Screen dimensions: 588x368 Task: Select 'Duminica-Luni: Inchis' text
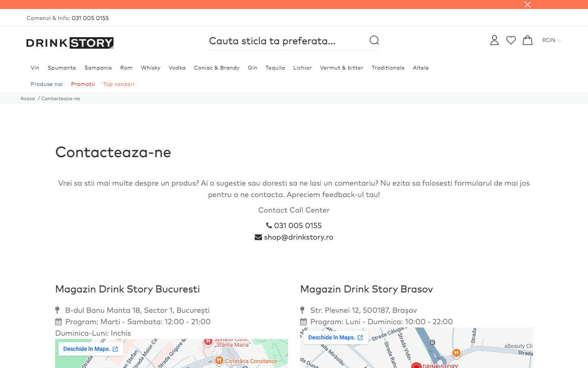point(93,333)
